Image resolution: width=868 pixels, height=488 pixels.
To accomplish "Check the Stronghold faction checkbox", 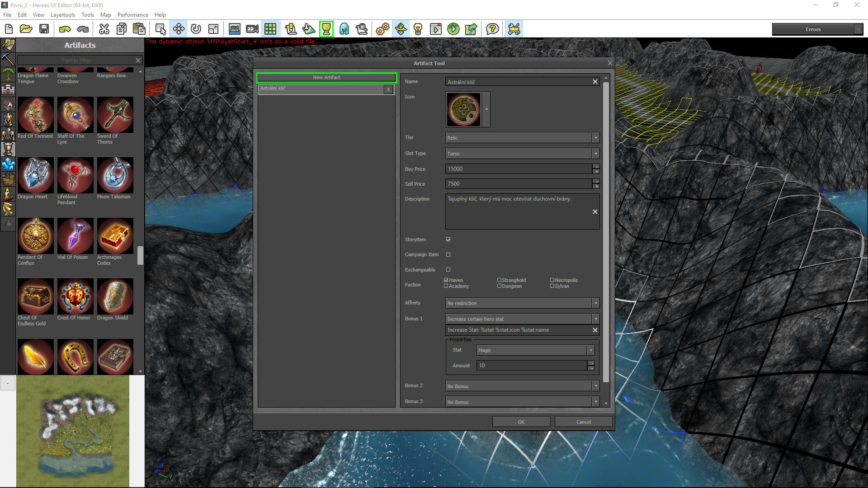I will click(499, 280).
